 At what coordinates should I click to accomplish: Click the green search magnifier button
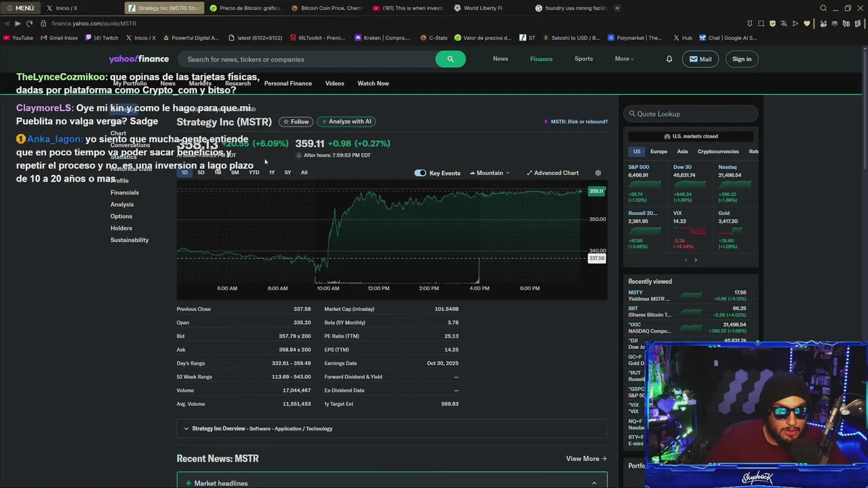coord(450,59)
